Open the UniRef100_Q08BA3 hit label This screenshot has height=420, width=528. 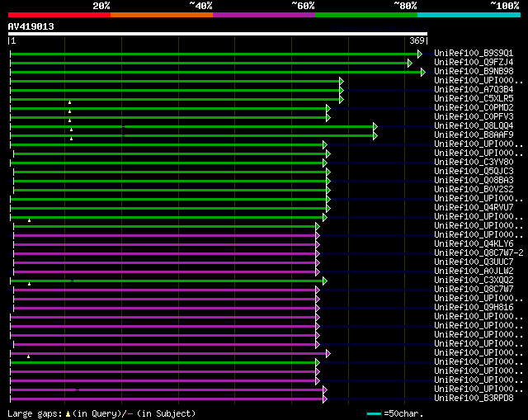click(x=474, y=180)
